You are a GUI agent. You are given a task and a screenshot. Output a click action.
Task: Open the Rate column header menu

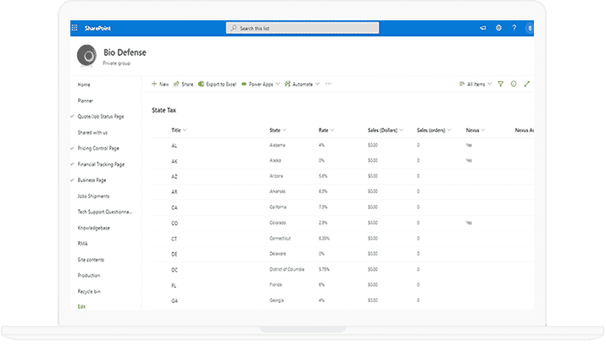pos(325,130)
